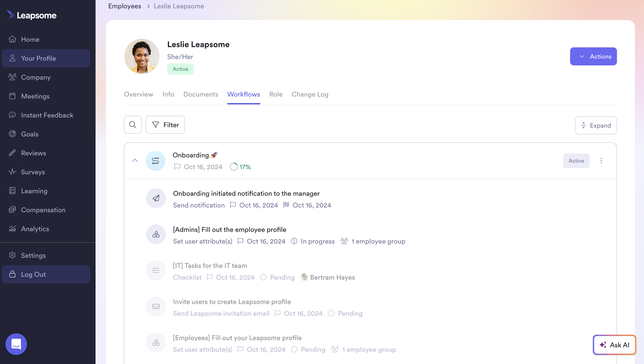Viewport: 644px width, 364px height.
Task: Click the Checklist label on IT step
Action: pyautogui.click(x=187, y=277)
